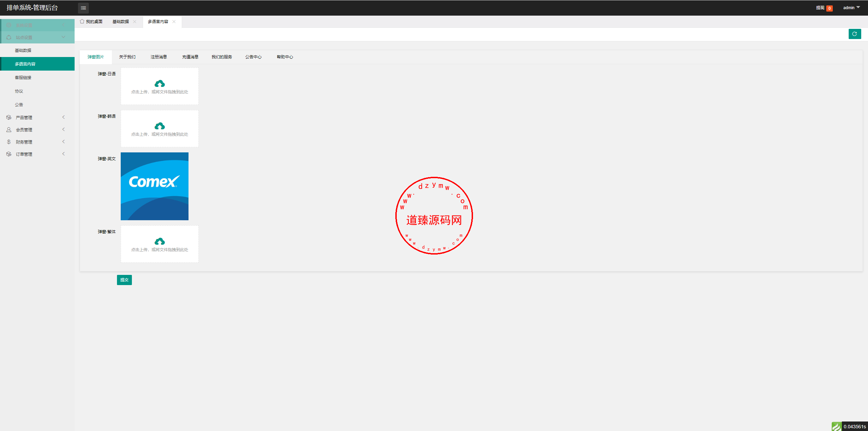
Task: Click the 排单系统-管理后台 title
Action: click(32, 8)
